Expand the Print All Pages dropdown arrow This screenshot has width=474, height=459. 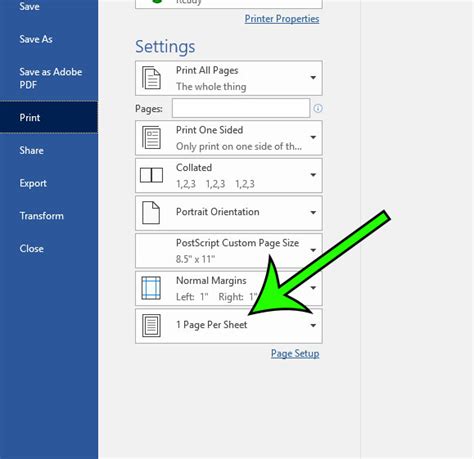click(313, 78)
